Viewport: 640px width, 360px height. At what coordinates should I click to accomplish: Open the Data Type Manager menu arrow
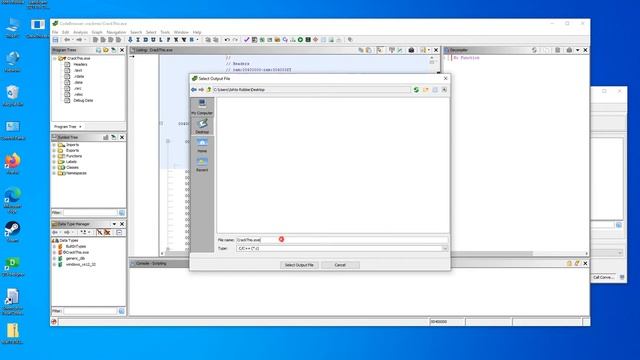pos(114,224)
